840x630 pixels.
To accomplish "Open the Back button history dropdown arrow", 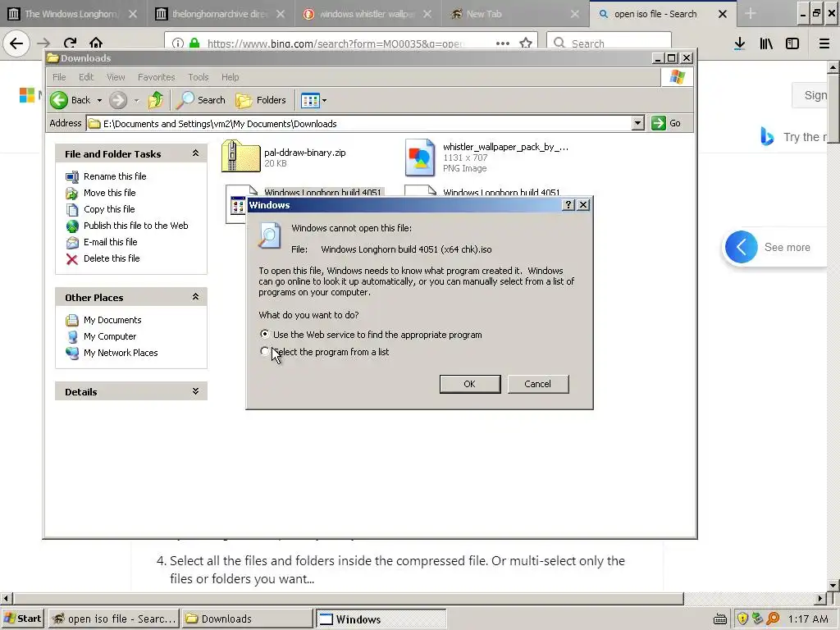I will [x=99, y=101].
